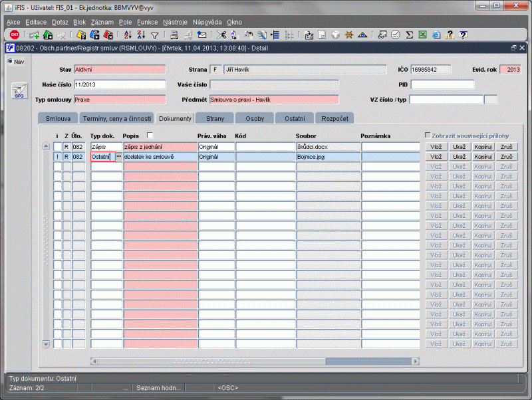Switch to the Termíny, ceny a činnosti tab
This screenshot has width=532, height=400.
117,118
